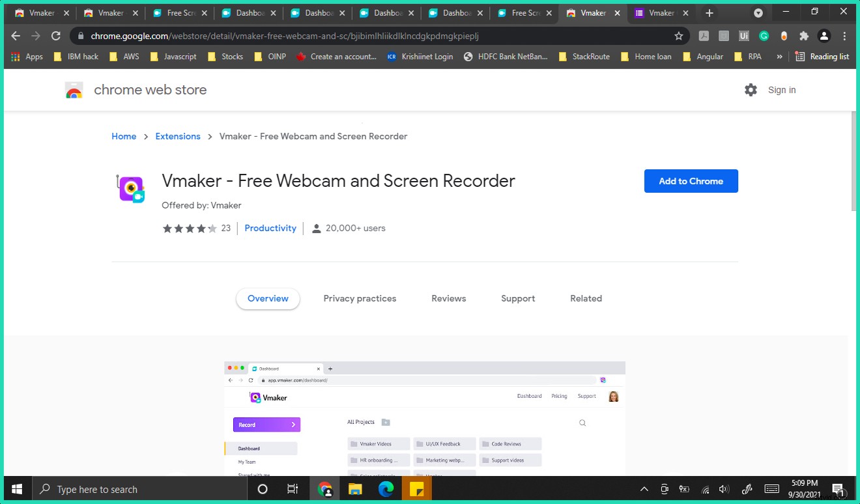This screenshot has width=860, height=504.
Task: Open the Adobe Acrobat extension icon
Action: [x=704, y=36]
